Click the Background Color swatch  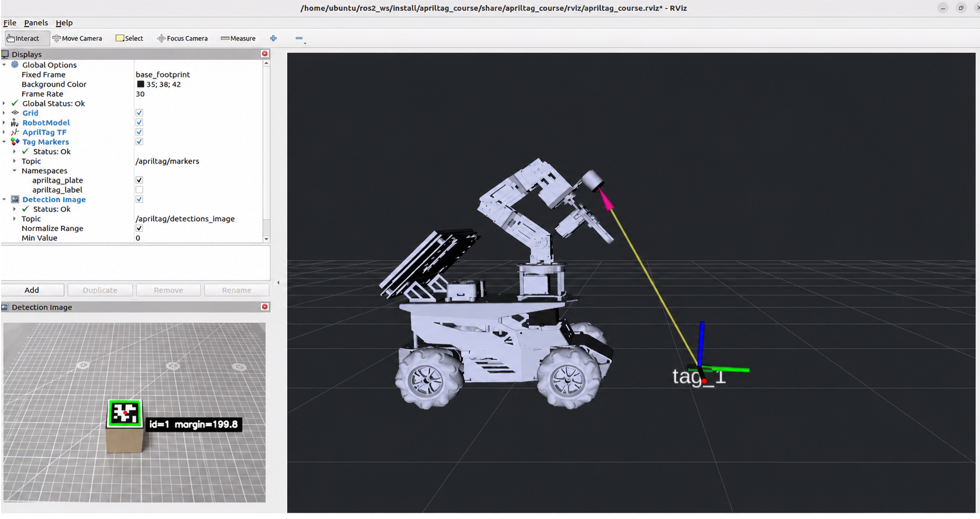tap(140, 84)
